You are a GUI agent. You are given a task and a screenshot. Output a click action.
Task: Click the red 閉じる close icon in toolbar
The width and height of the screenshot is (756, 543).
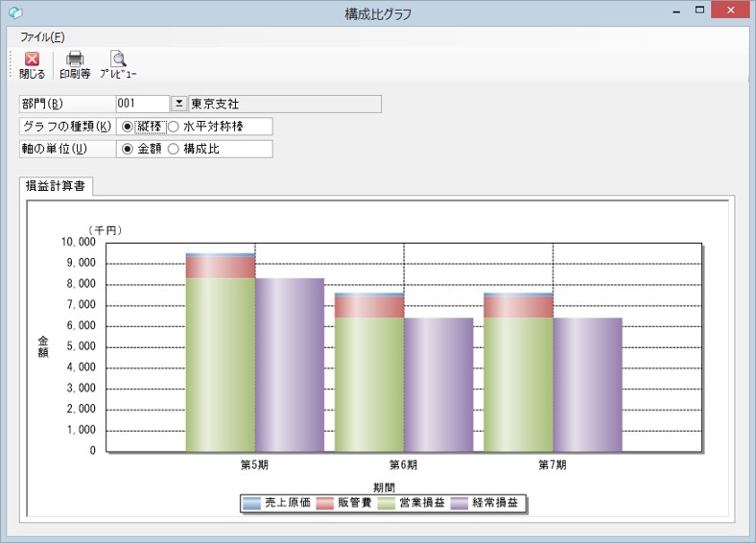pos(32,59)
